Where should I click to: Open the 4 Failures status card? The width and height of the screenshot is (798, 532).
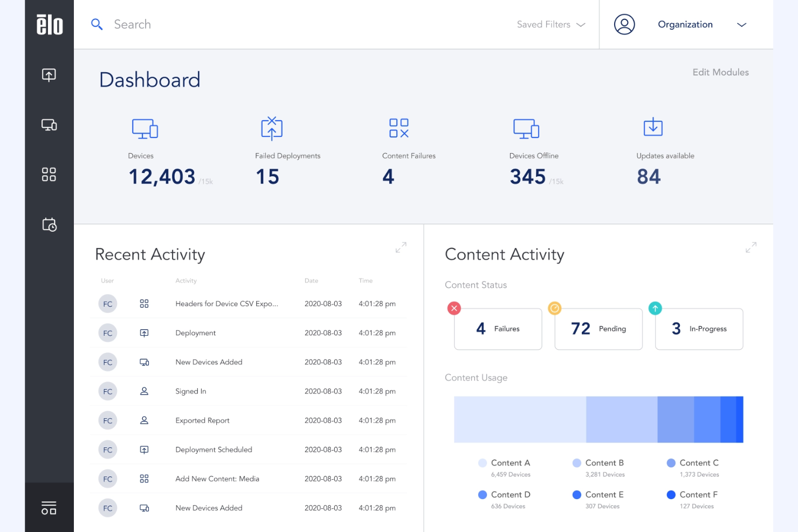(x=498, y=329)
